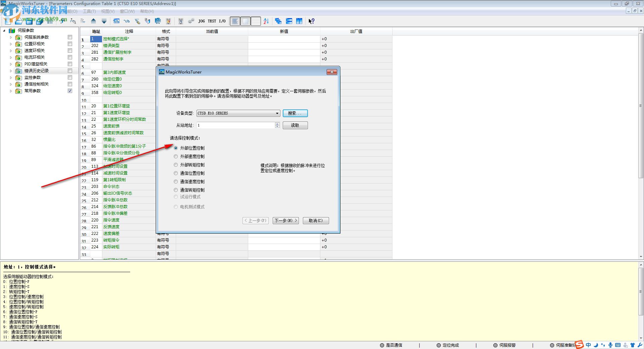Click the Sogou input method S logo

point(580,345)
